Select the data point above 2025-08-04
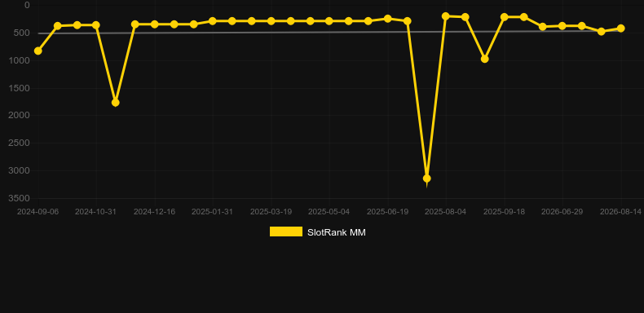This screenshot has height=313, width=644. click(446, 16)
